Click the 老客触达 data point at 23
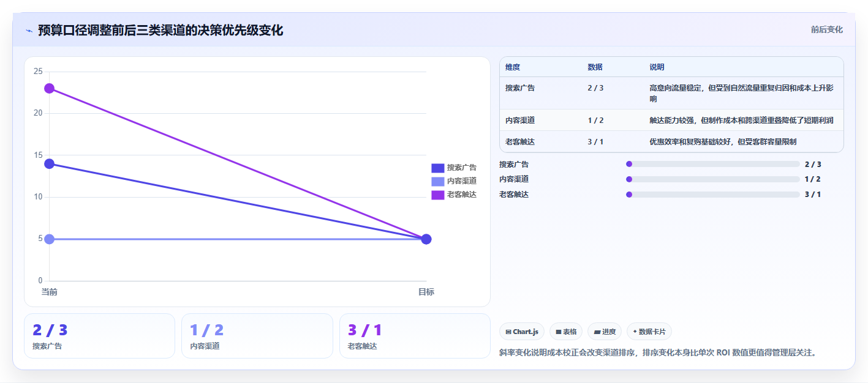 49,88
